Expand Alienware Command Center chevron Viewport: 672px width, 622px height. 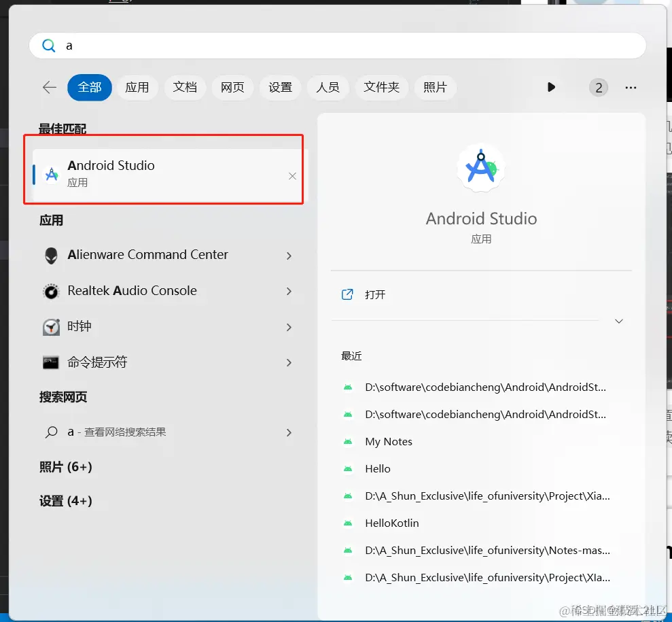pos(289,256)
